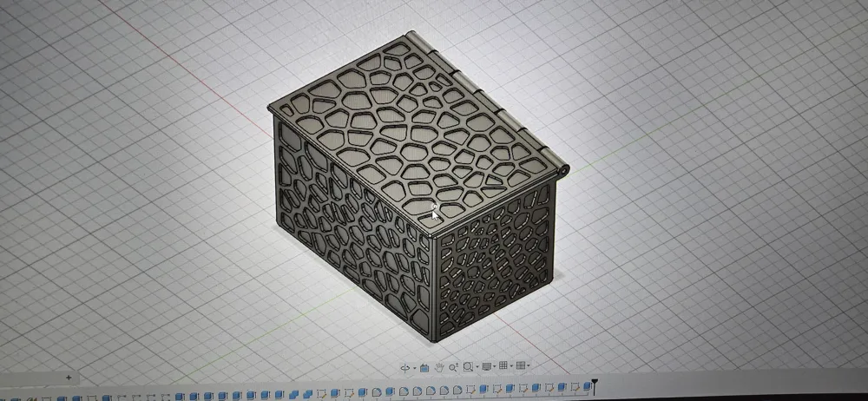The image size is (868, 401).
Task: Select the last extrude feature before timeline marker
Action: click(x=588, y=386)
